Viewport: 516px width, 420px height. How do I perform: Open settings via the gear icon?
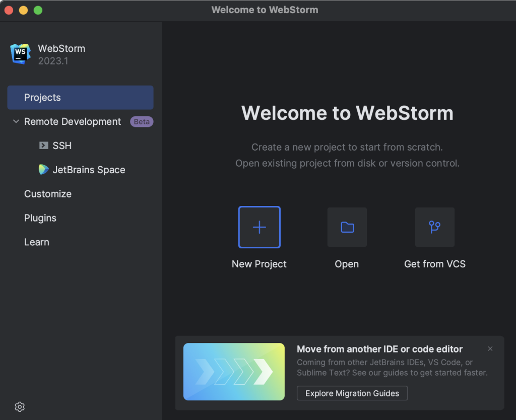(x=19, y=406)
